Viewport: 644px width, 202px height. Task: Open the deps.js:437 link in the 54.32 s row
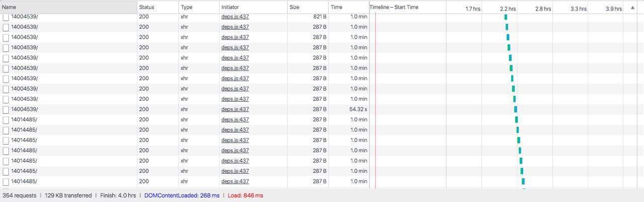tap(235, 109)
